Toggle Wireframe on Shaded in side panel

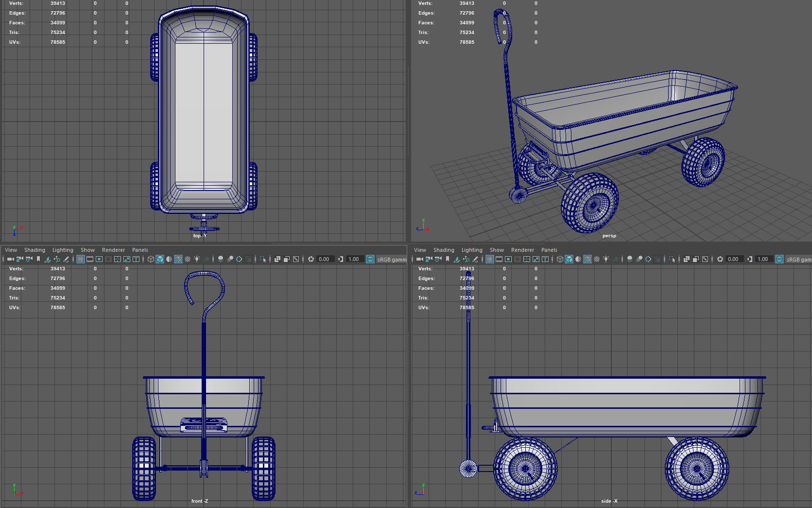[x=587, y=259]
